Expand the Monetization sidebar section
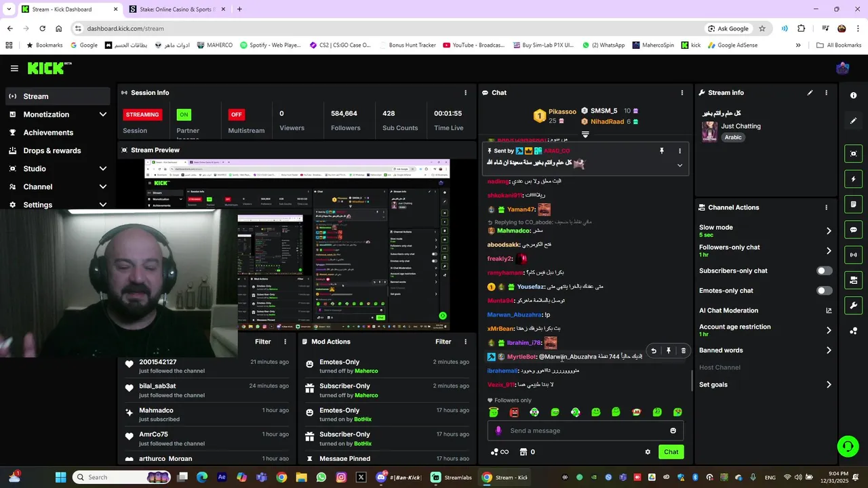Screen dimensions: 868x488 103,115
